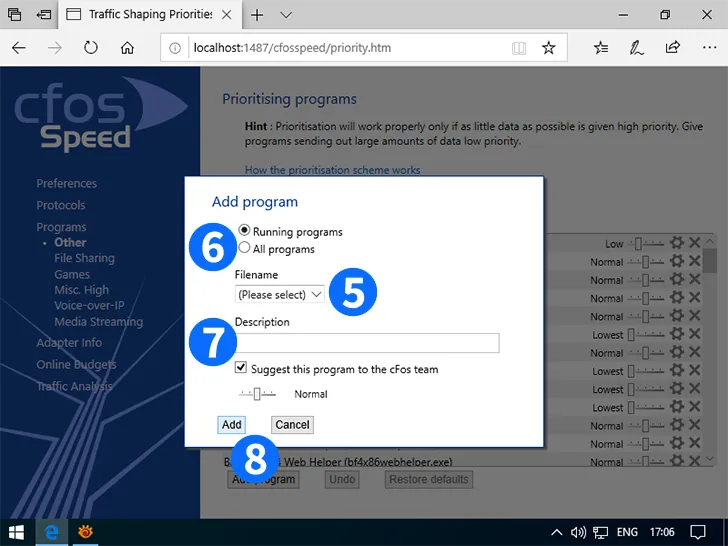
Task: Click the Undo button
Action: 342,479
